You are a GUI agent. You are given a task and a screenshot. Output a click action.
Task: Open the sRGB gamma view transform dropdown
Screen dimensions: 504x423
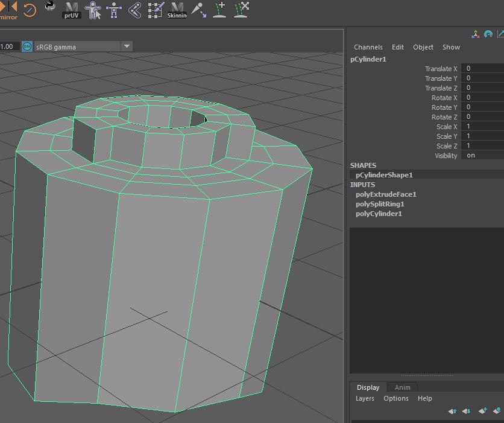click(127, 46)
